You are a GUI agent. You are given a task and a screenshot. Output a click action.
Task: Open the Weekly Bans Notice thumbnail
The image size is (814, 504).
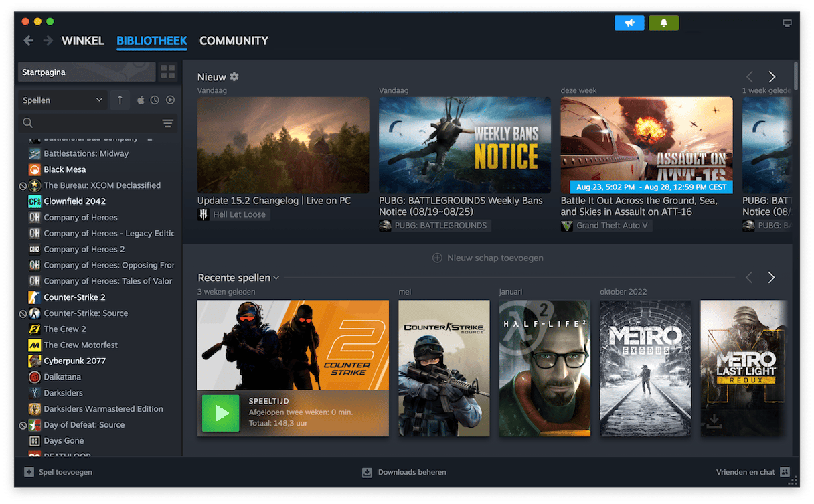click(x=465, y=145)
